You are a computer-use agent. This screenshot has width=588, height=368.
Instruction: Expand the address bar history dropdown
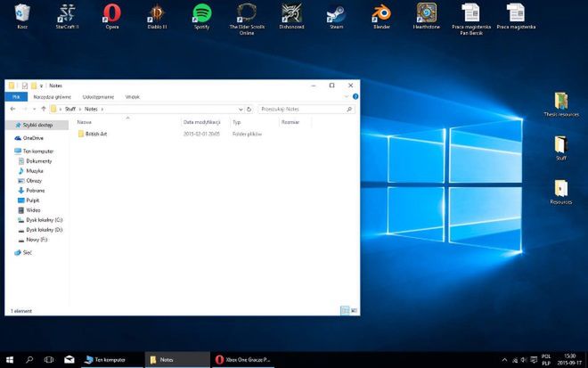tap(241, 110)
